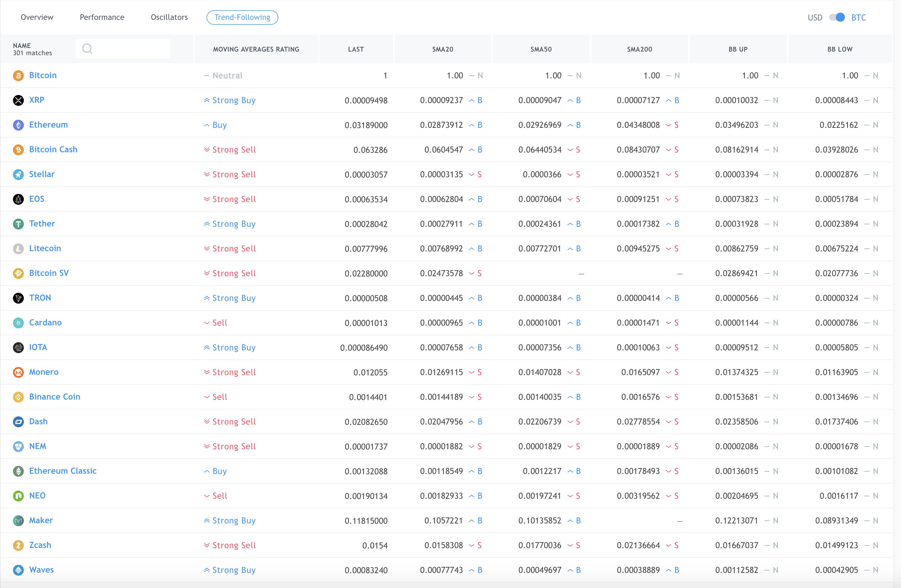Viewport: 901px width, 588px height.
Task: Click the Cardano coin logo icon
Action: click(x=18, y=323)
